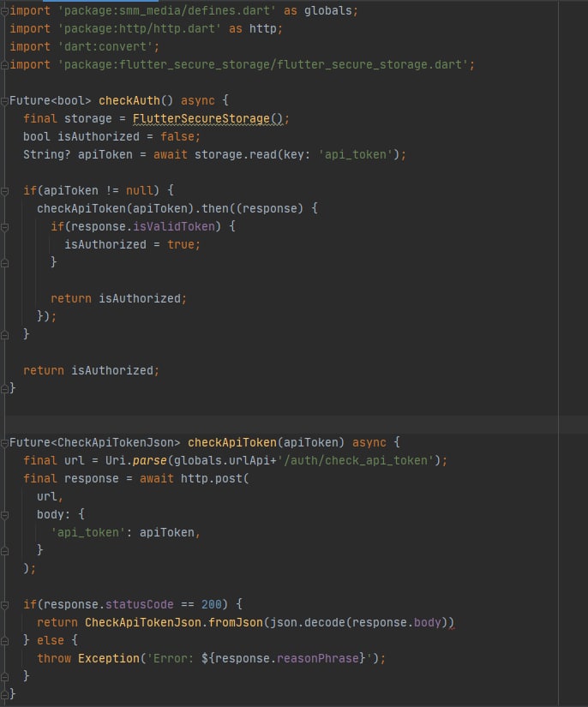Click the underlined FlutterSecureStorage() constructor call
This screenshot has height=707, width=588.
click(207, 118)
